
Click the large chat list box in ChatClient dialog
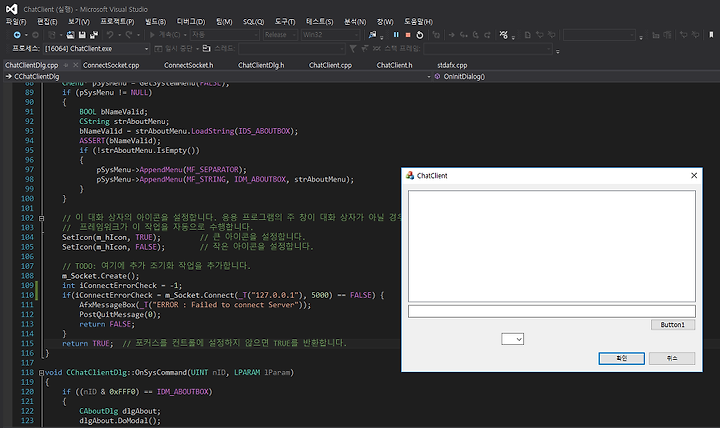[551, 246]
